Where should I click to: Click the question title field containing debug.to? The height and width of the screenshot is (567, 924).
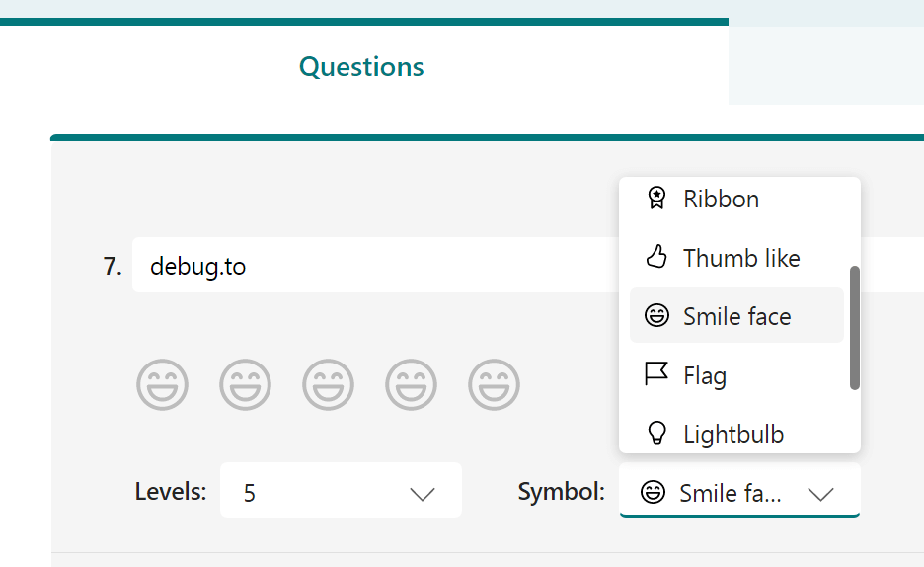tap(375, 266)
